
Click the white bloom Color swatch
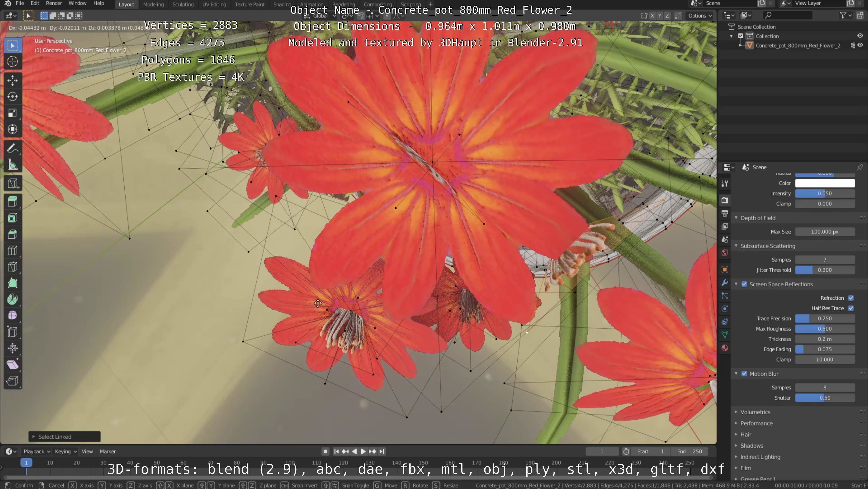click(825, 183)
